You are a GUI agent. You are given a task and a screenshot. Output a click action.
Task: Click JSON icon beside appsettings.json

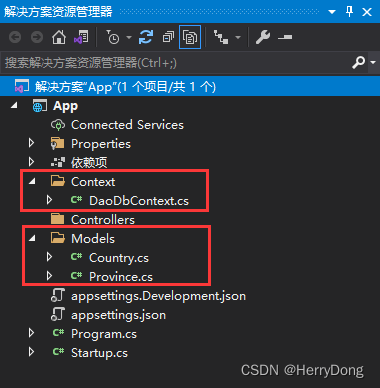pos(58,315)
